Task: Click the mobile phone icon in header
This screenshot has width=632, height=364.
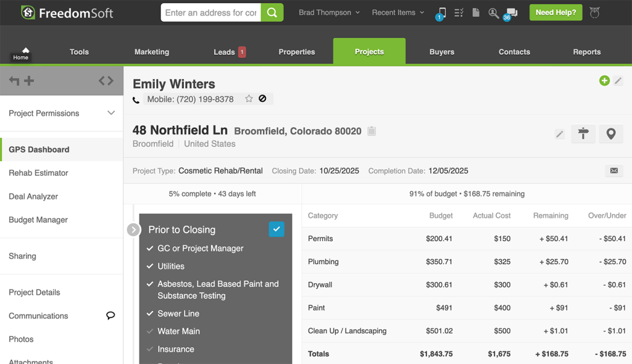Action: [441, 13]
